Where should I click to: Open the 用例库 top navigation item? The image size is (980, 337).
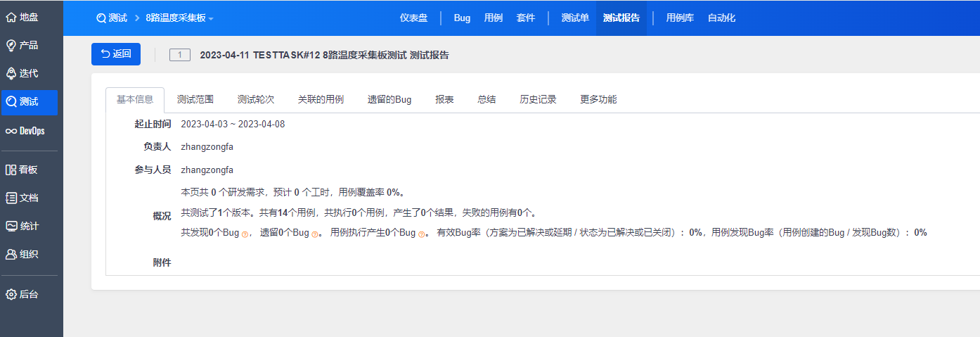coord(680,18)
